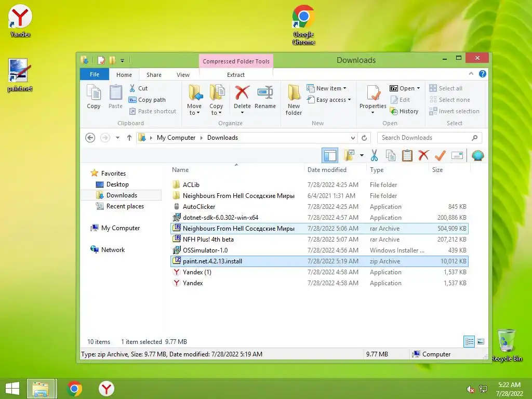
Task: Open Explorer Help question mark icon
Action: tap(483, 74)
